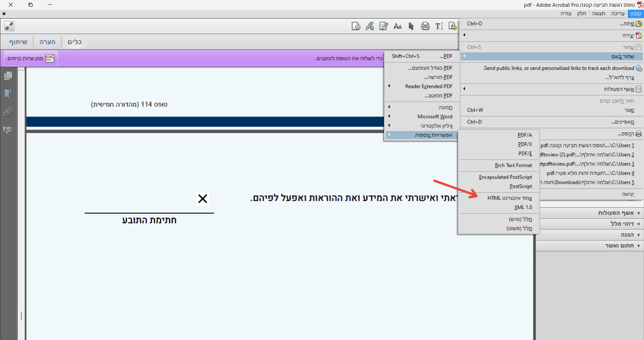The image size is (644, 340).
Task: Click יציאה (Exit) in the File menu
Action: (x=591, y=194)
